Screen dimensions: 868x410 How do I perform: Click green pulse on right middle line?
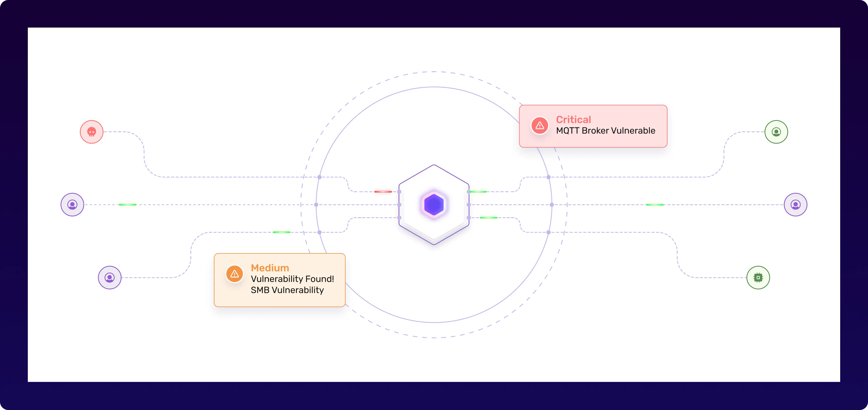click(x=654, y=205)
